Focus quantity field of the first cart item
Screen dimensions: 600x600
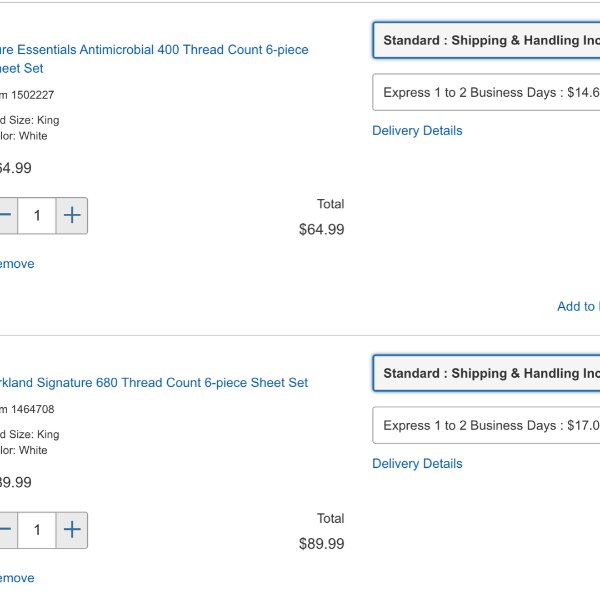(x=37, y=215)
